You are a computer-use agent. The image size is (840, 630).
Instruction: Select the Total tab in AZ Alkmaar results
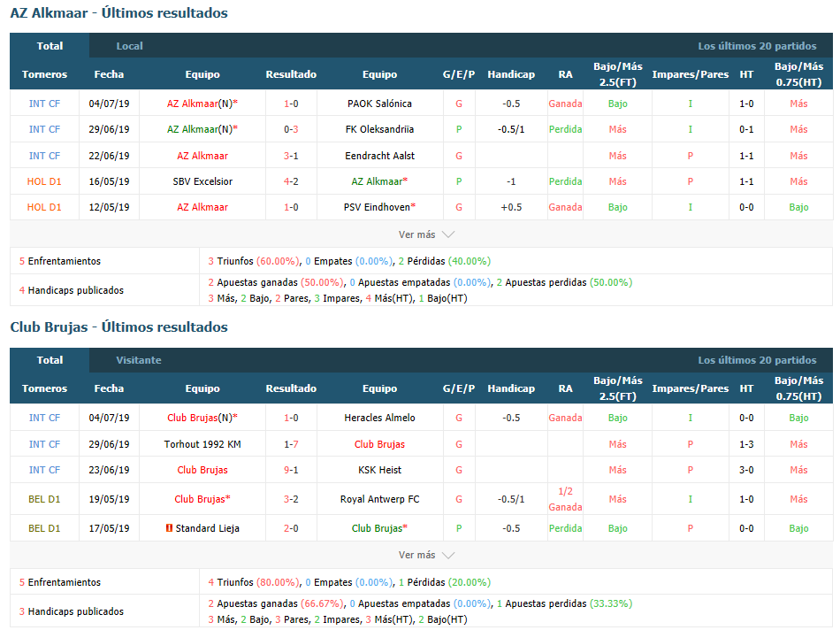pos(50,46)
